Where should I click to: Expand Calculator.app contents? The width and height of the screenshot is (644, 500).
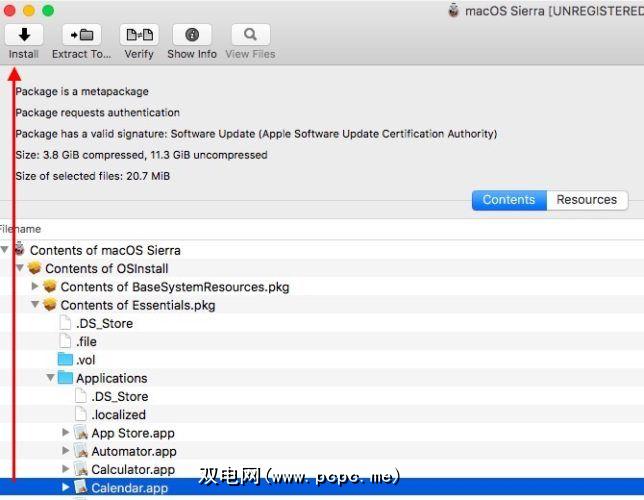65,468
